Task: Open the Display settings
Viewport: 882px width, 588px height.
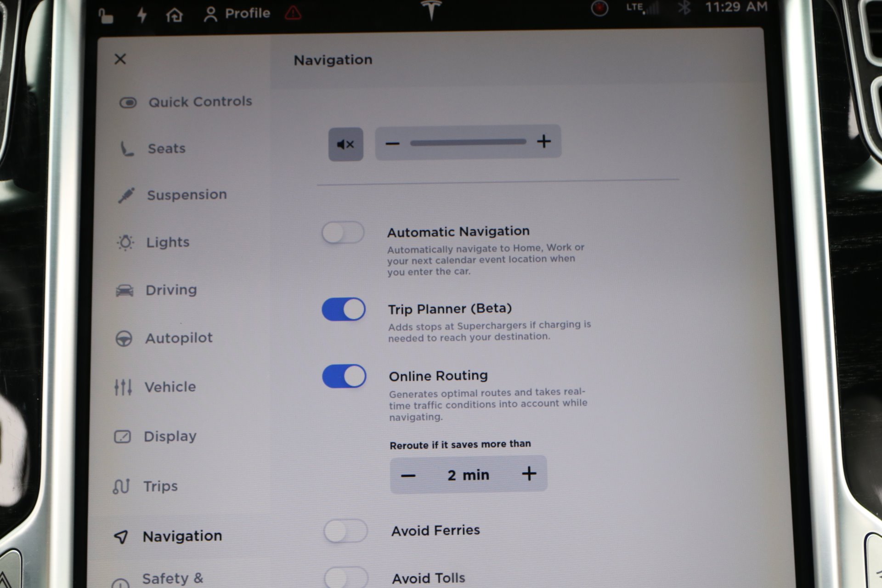Action: (155, 436)
